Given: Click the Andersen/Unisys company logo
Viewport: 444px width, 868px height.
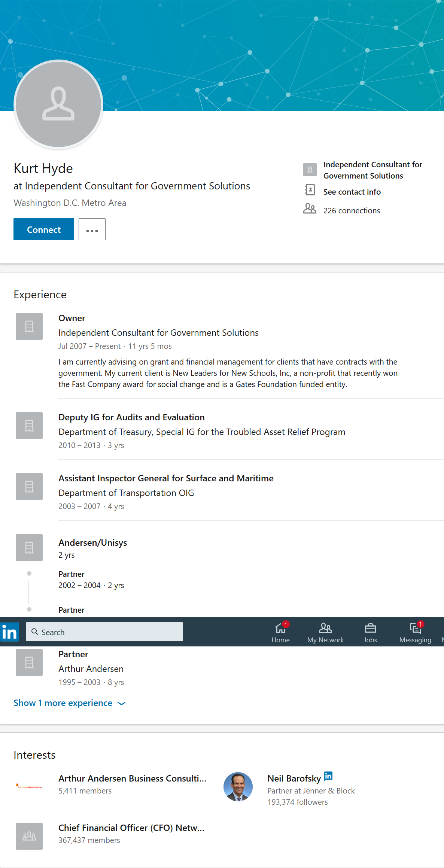Looking at the screenshot, I should [29, 548].
